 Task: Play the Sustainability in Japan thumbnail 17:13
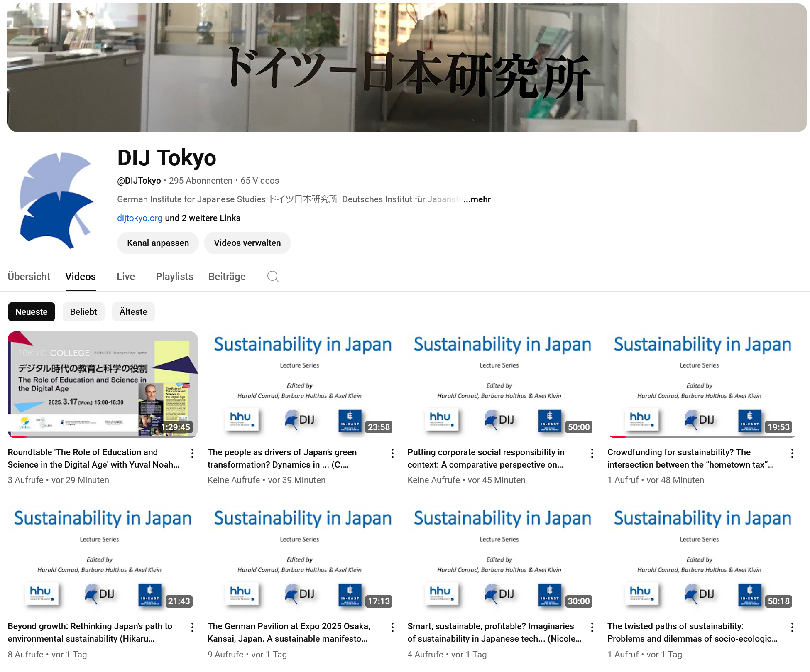click(303, 559)
